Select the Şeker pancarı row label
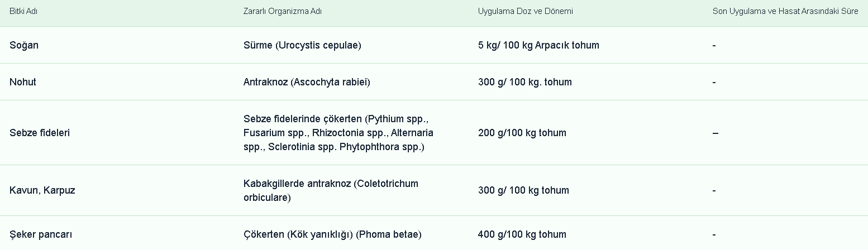 pos(41,234)
